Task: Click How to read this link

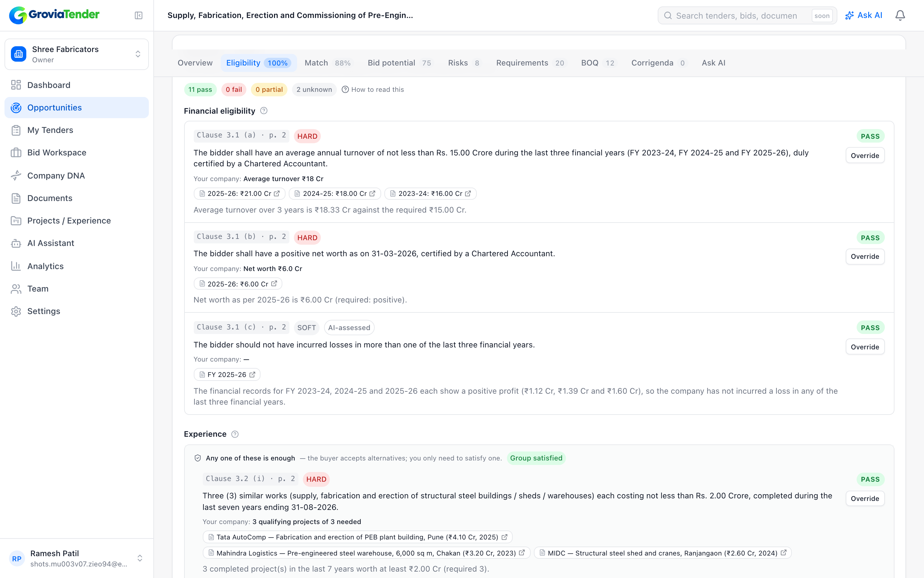Action: pos(373,90)
